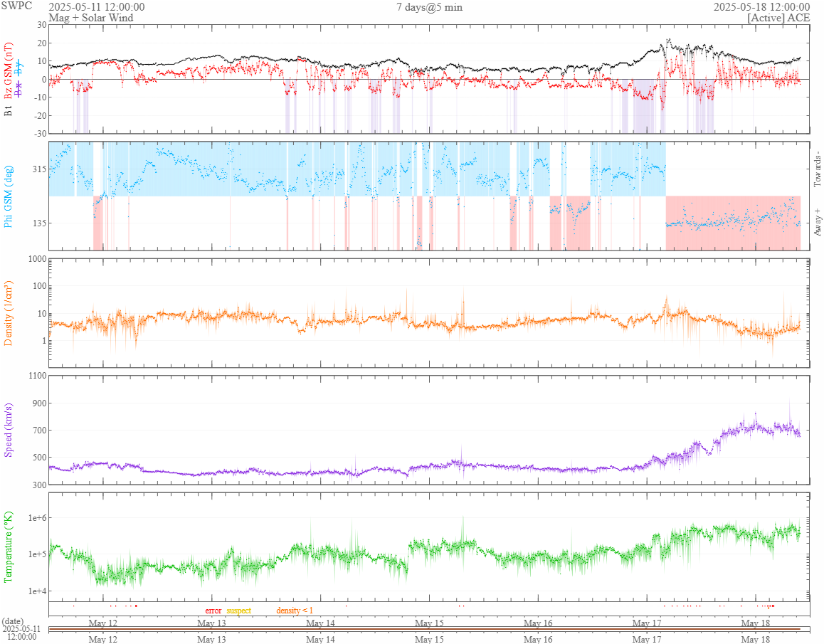824x644 pixels.
Task: Click the 'Towards -' sector label
Action: (818, 169)
